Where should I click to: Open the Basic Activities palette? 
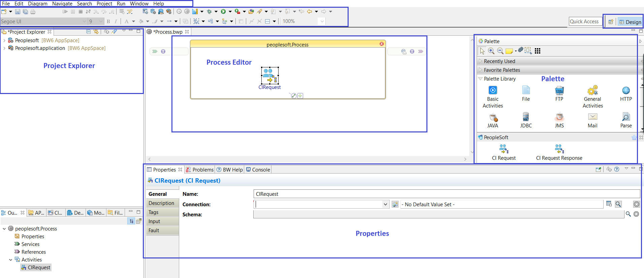(x=493, y=97)
